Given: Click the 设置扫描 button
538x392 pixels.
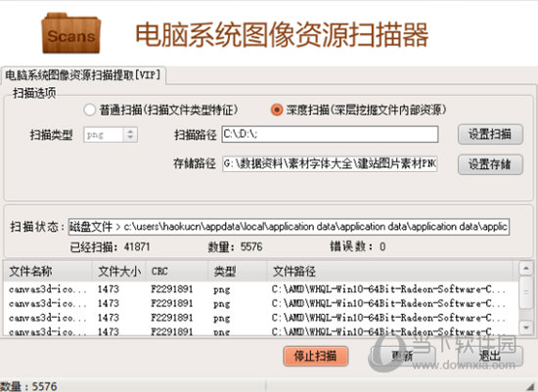Looking at the screenshot, I should 490,134.
